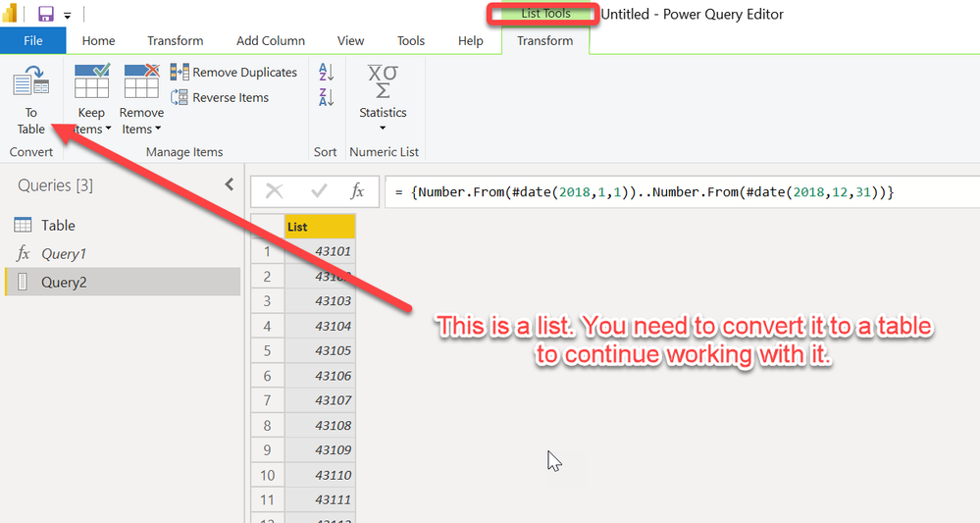Select list value 43104
Viewport: 980px width, 523px height.
(320, 326)
